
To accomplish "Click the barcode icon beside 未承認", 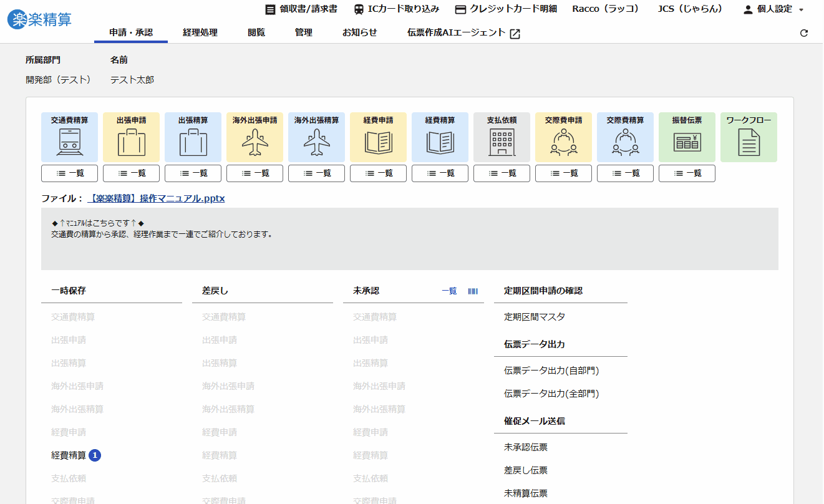I will (x=473, y=291).
